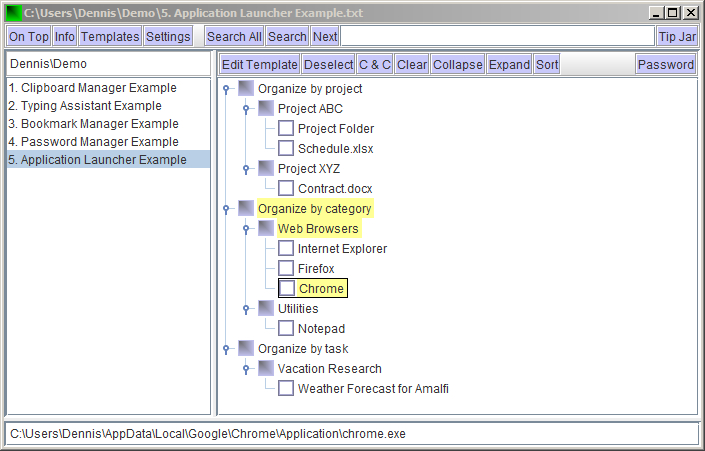Check the Project Folder checkbox
Image resolution: width=705 pixels, height=451 pixels.
click(286, 128)
